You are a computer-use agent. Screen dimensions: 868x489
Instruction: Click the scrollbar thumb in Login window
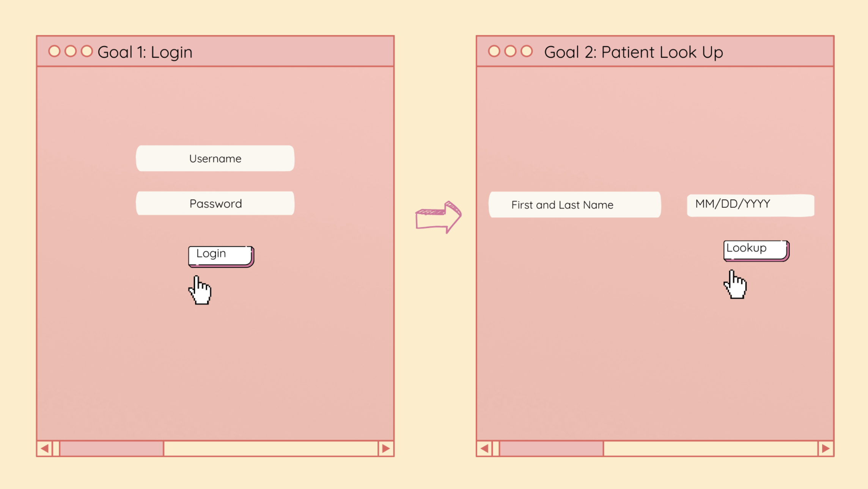pyautogui.click(x=112, y=449)
